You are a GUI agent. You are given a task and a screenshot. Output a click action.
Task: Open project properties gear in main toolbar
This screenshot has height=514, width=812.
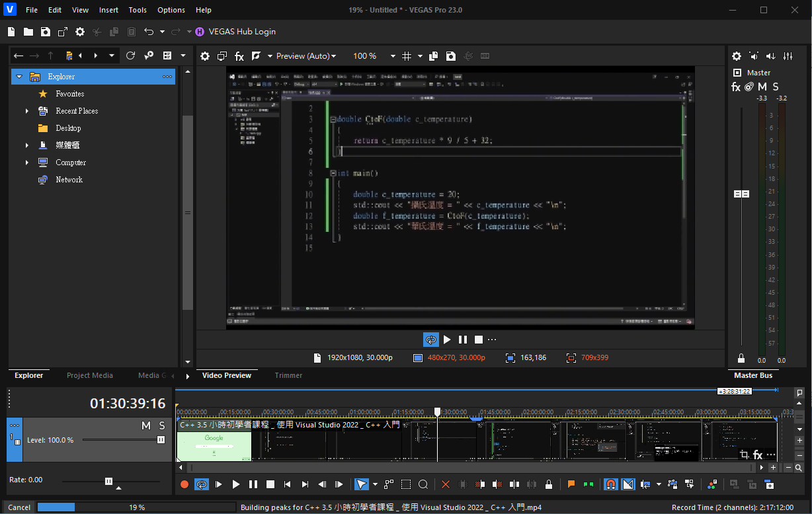pyautogui.click(x=80, y=32)
